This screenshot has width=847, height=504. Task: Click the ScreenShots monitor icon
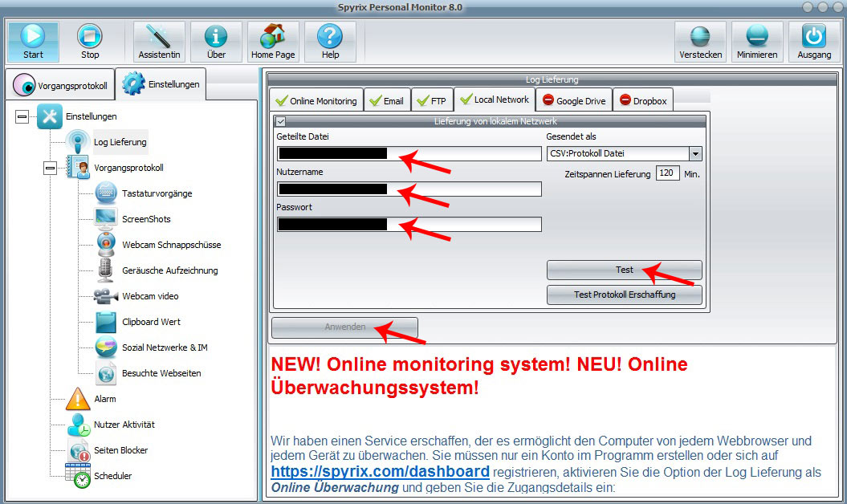click(x=106, y=219)
